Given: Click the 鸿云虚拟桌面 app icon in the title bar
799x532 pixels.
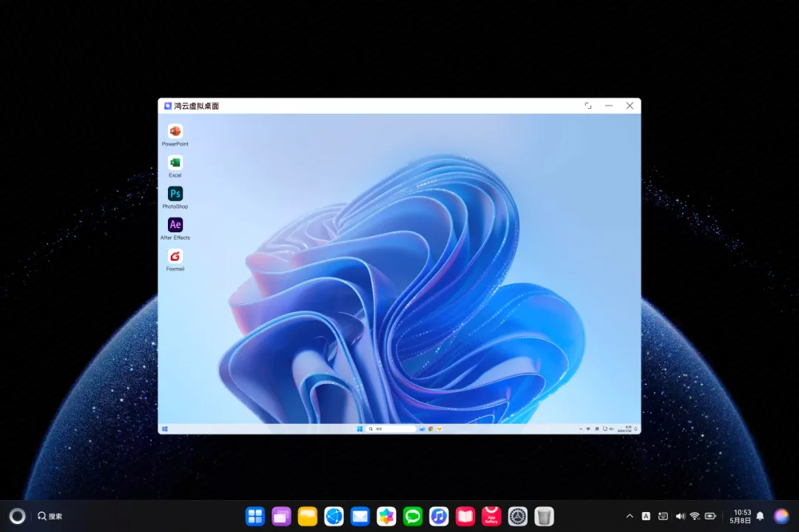Looking at the screenshot, I should 168,106.
